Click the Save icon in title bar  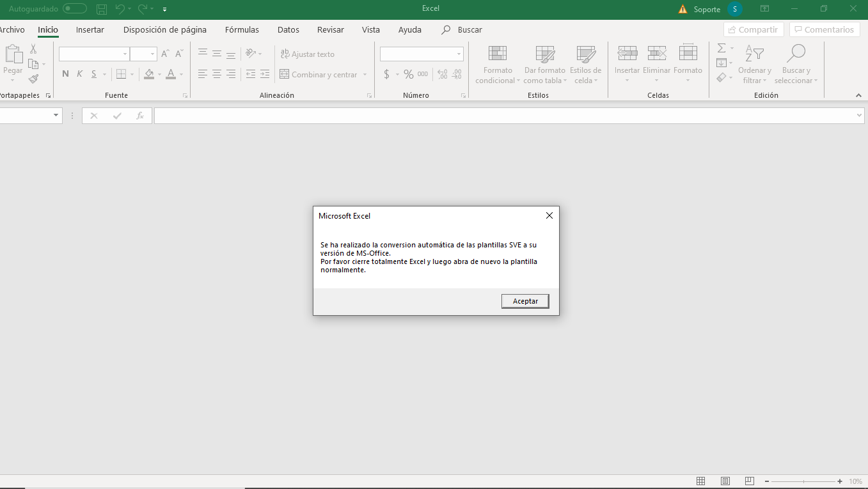pos(101,9)
